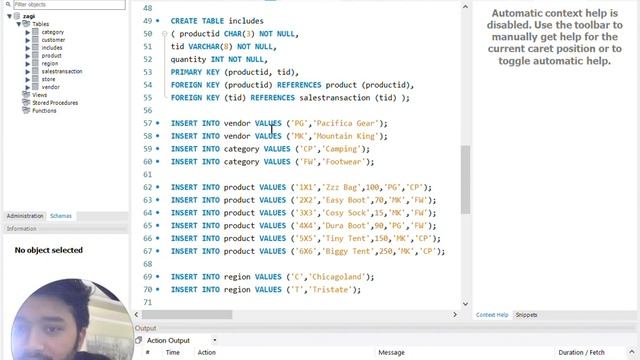This screenshot has width=640, height=360.
Task: Collapse the zagi schema node
Action: [x=9, y=16]
